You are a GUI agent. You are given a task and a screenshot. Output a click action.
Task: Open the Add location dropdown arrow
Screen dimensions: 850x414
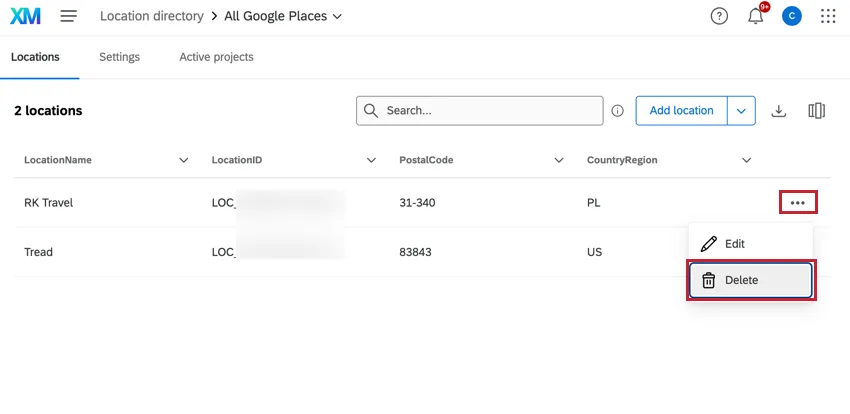point(741,111)
